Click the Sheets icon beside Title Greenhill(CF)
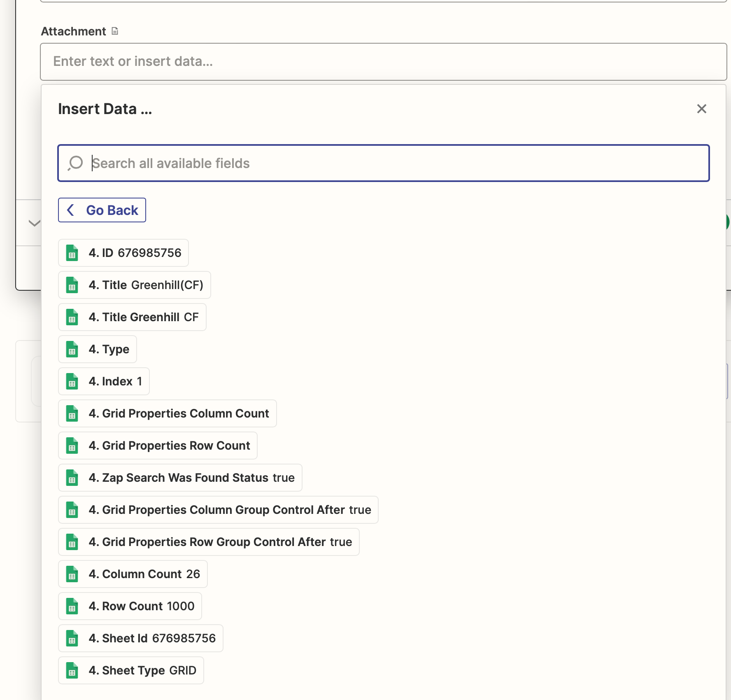 click(x=72, y=285)
